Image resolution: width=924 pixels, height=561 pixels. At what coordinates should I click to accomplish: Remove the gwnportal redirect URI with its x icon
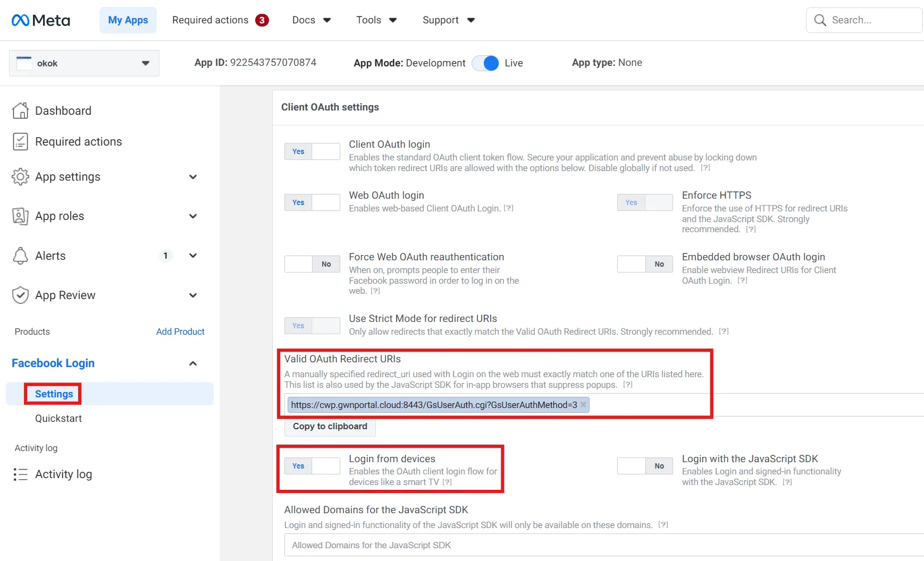coord(583,405)
